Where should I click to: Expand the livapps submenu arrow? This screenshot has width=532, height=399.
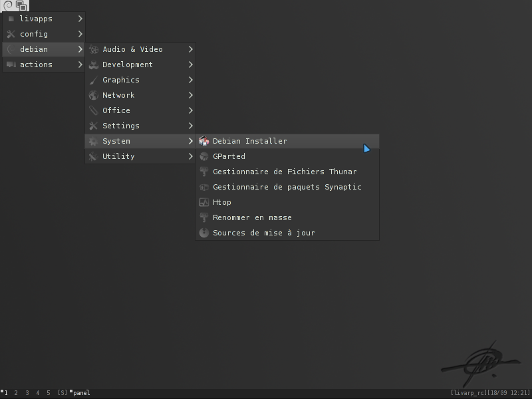point(80,19)
